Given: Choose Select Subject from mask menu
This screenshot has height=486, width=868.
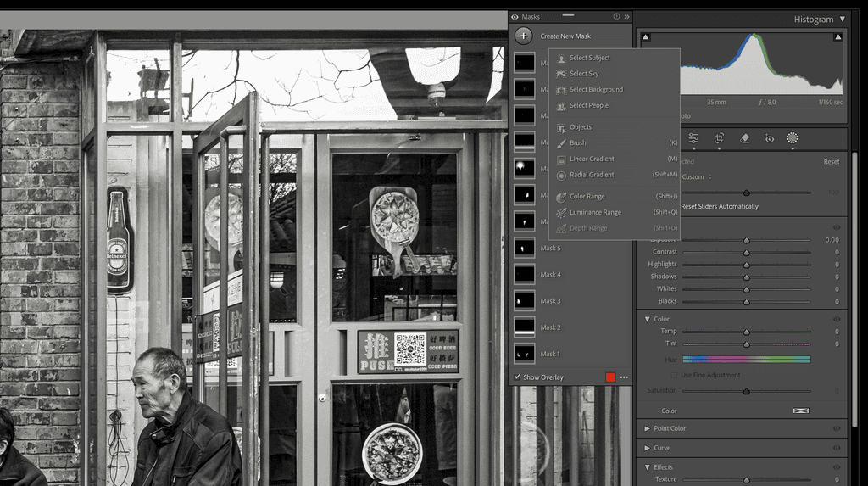Looking at the screenshot, I should 589,58.
